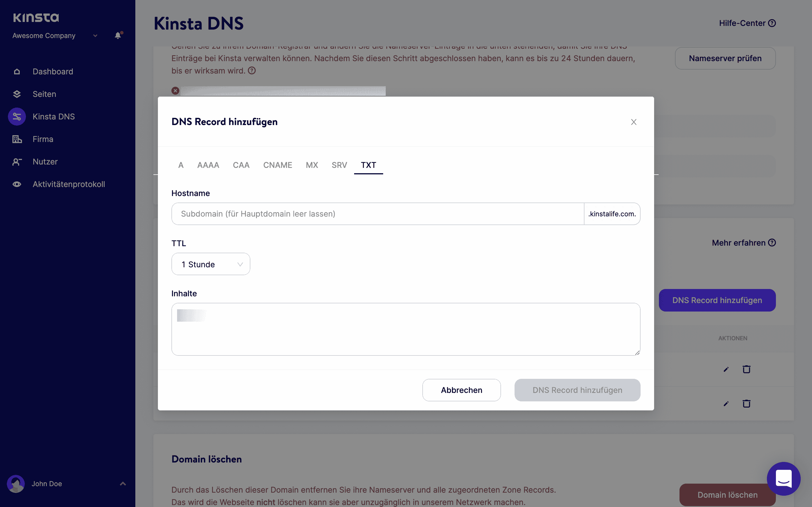Click the Abbrechen button
Screen dimensions: 812x507
pos(461,390)
